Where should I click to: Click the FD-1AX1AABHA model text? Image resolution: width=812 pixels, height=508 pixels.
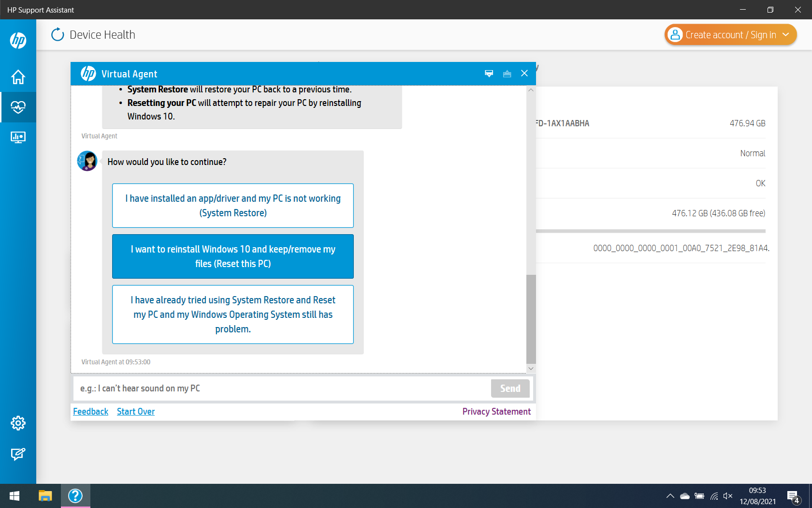tap(563, 123)
